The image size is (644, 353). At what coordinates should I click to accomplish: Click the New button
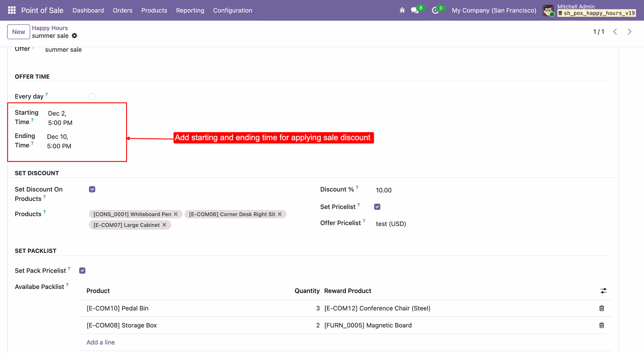pos(18,32)
